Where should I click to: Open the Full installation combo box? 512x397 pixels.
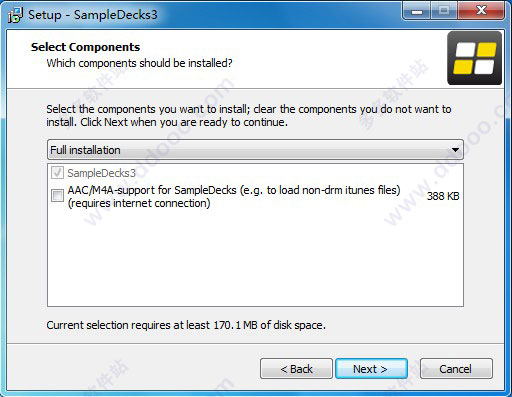tap(255, 150)
